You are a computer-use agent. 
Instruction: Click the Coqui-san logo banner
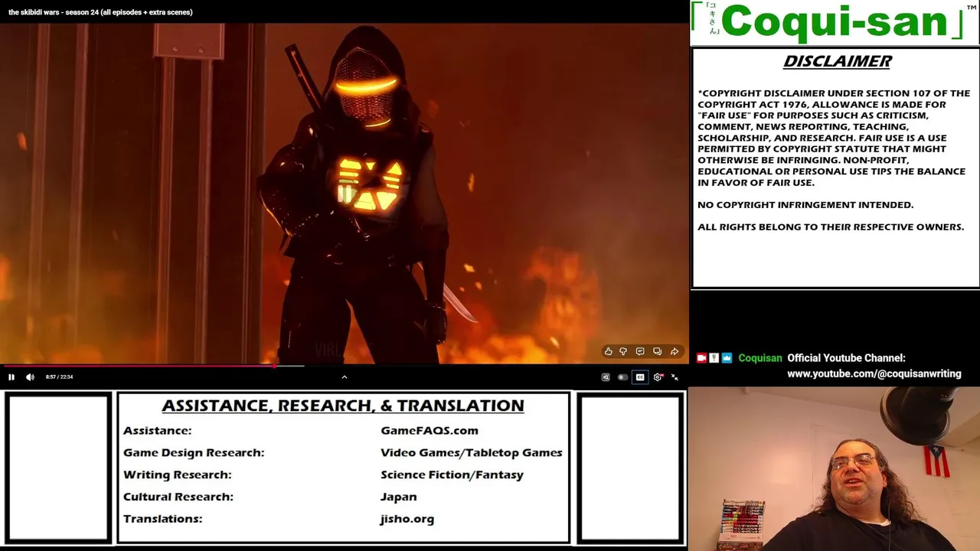point(835,21)
